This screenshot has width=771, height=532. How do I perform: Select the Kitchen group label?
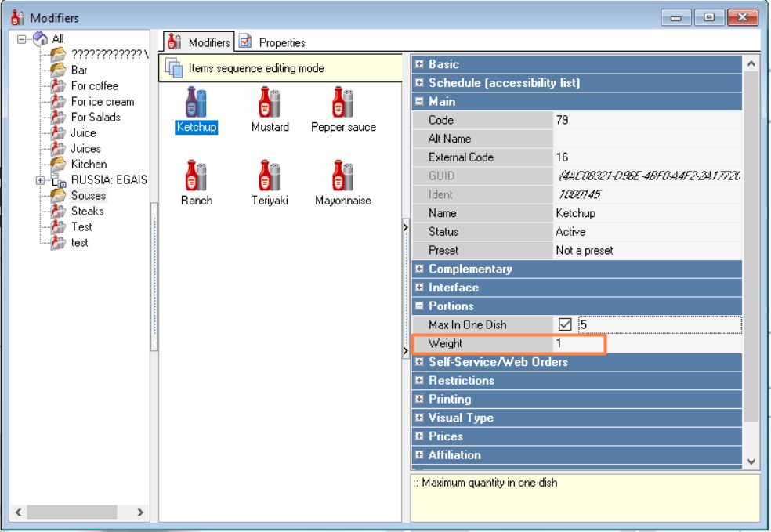89,165
